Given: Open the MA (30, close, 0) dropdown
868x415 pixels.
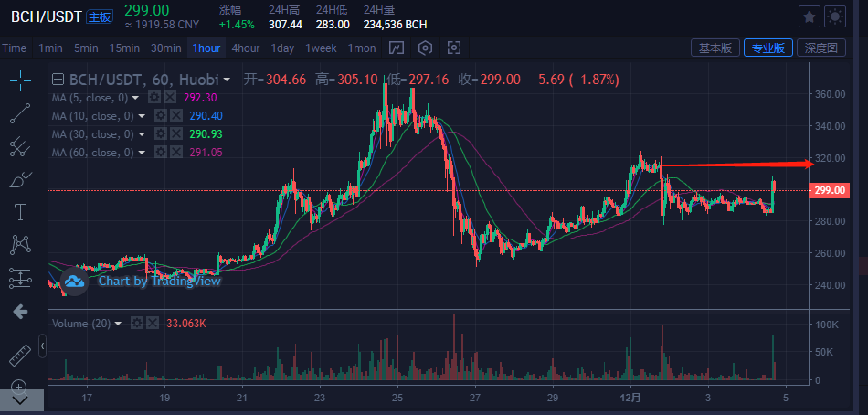Looking at the screenshot, I should (x=142, y=134).
